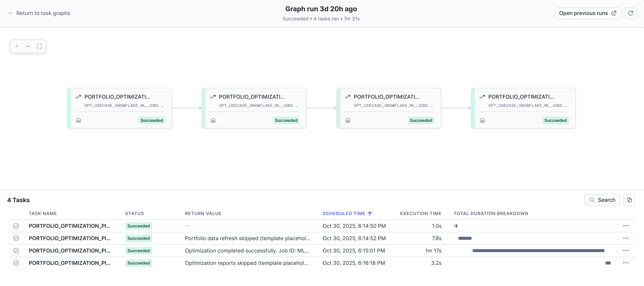644x286 pixels.
Task: Open more options for the 3.2s task row
Action: click(625, 263)
